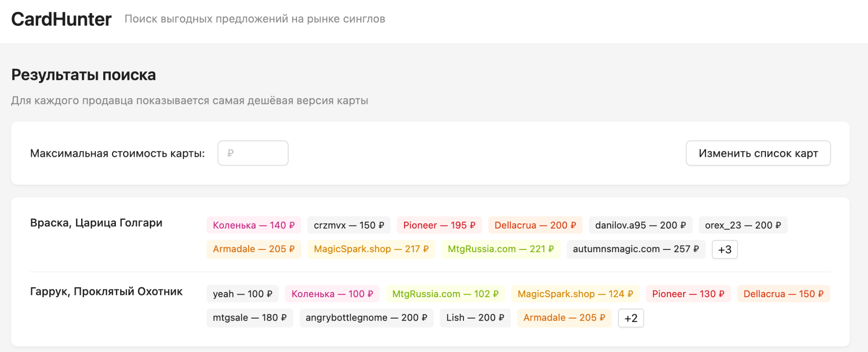Screen dimensions: 868x352
Task: Select crzmvx offer for 150 ₽
Action: coord(349,226)
